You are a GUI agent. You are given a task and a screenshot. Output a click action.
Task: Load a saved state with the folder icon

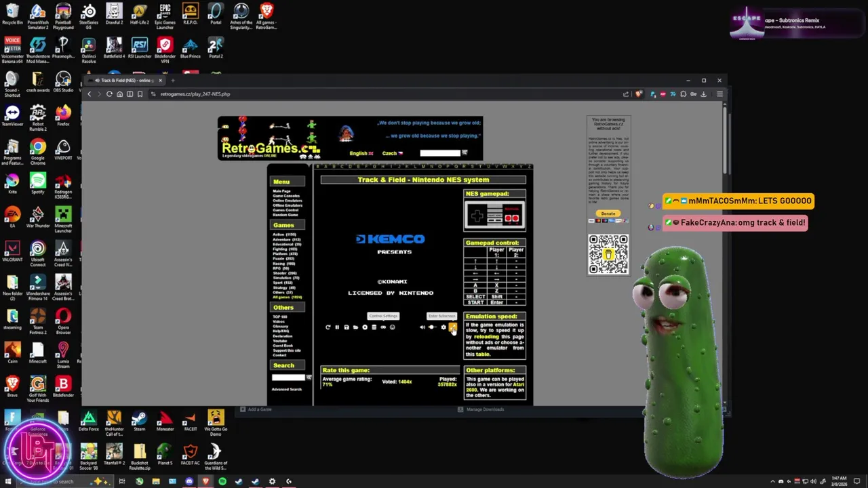(355, 327)
